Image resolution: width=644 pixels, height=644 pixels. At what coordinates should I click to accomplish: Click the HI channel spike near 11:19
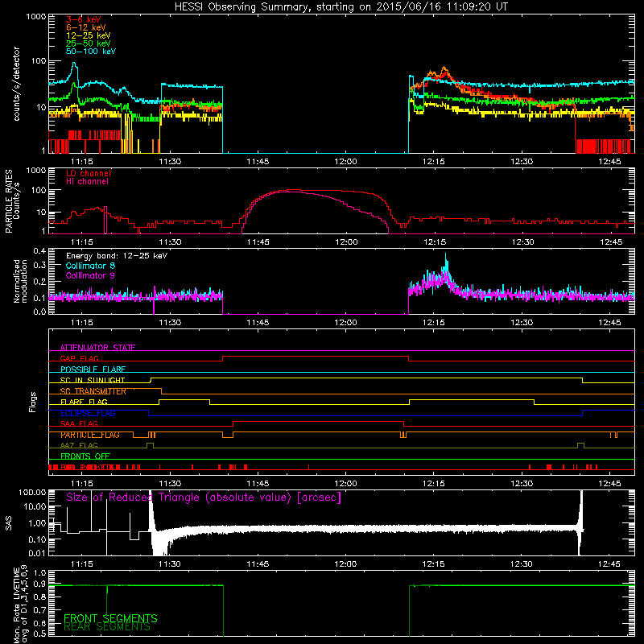105,220
